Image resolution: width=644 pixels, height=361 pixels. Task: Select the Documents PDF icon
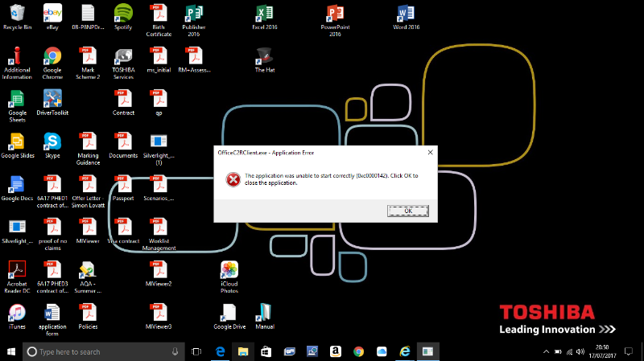(x=123, y=146)
